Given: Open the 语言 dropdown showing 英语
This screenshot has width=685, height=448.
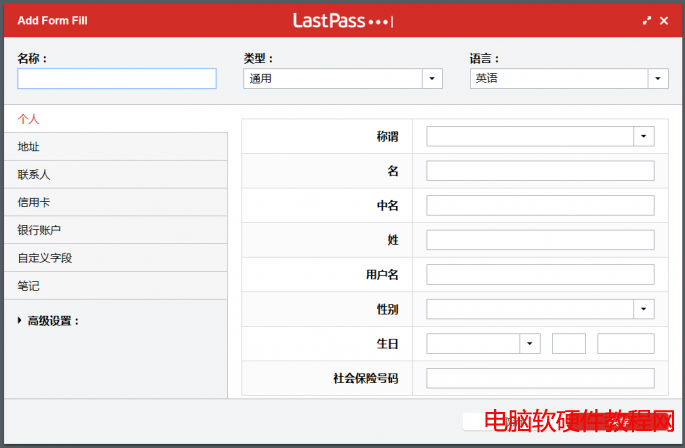Looking at the screenshot, I should (x=569, y=79).
